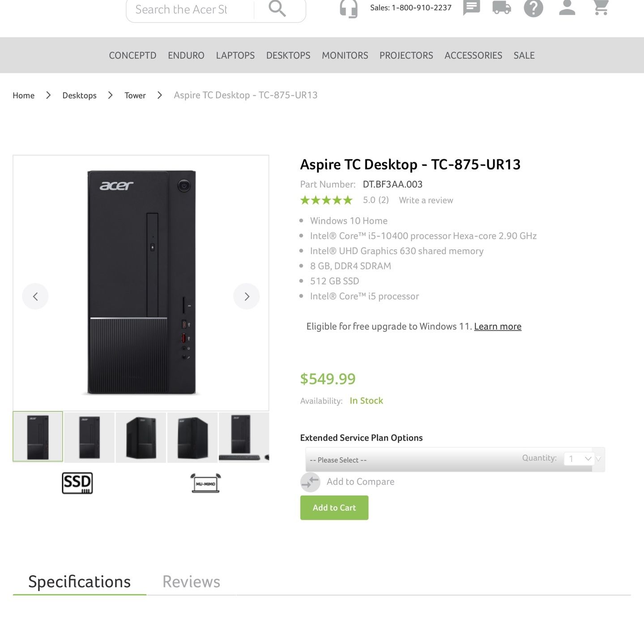Screen dimensions: 644x644
Task: Click the MU-MIMO feature icon
Action: point(205,483)
